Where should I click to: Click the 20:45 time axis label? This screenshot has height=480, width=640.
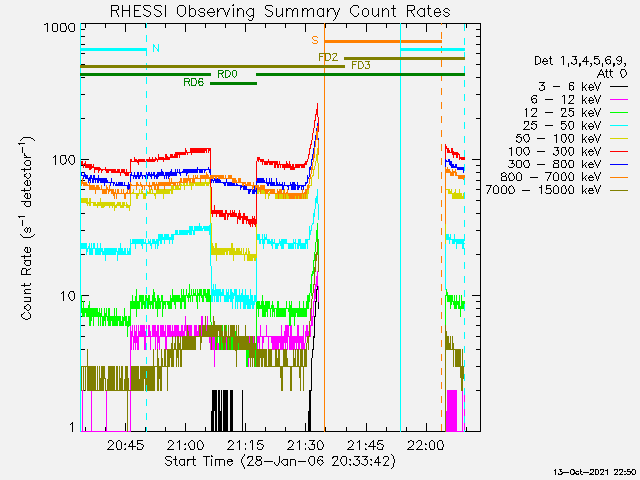coord(125,445)
